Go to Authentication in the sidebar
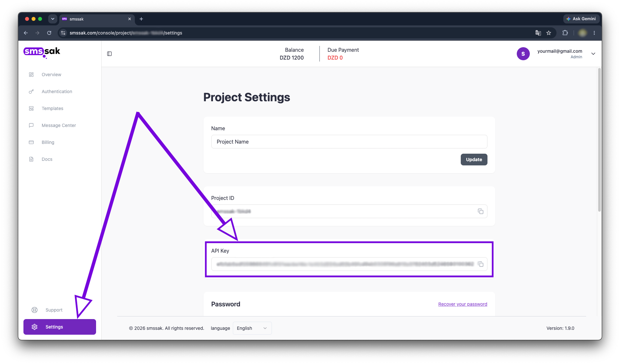This screenshot has width=620, height=364. pos(57,91)
